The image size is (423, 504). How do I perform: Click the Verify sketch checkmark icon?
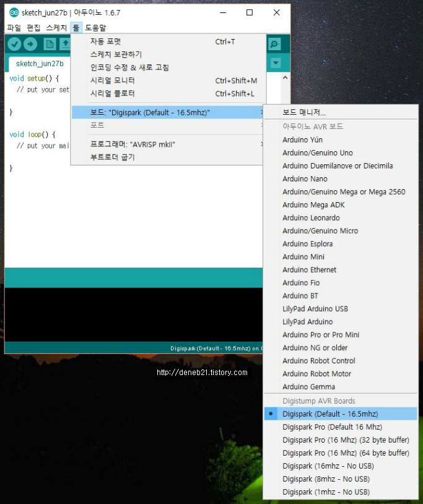coord(14,44)
